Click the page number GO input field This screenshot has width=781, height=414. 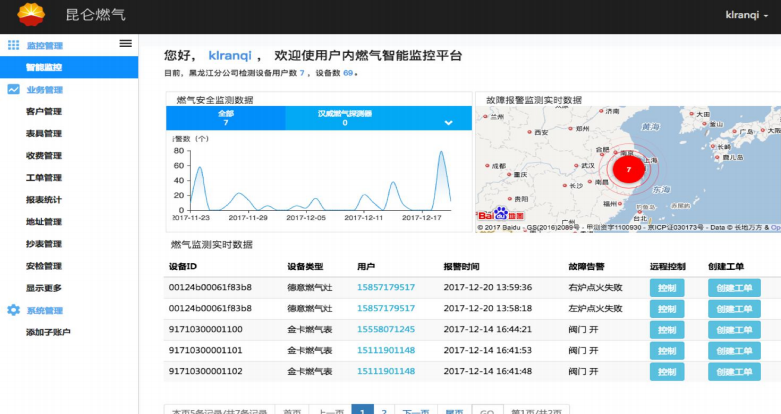click(485, 411)
